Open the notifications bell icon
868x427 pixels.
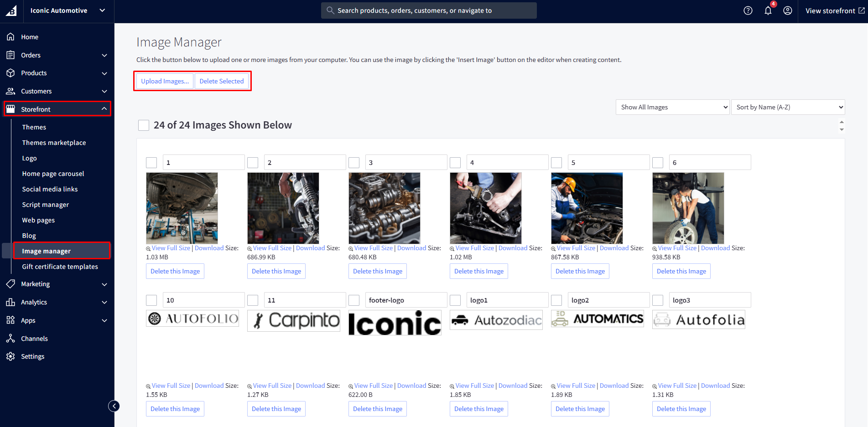pos(768,11)
